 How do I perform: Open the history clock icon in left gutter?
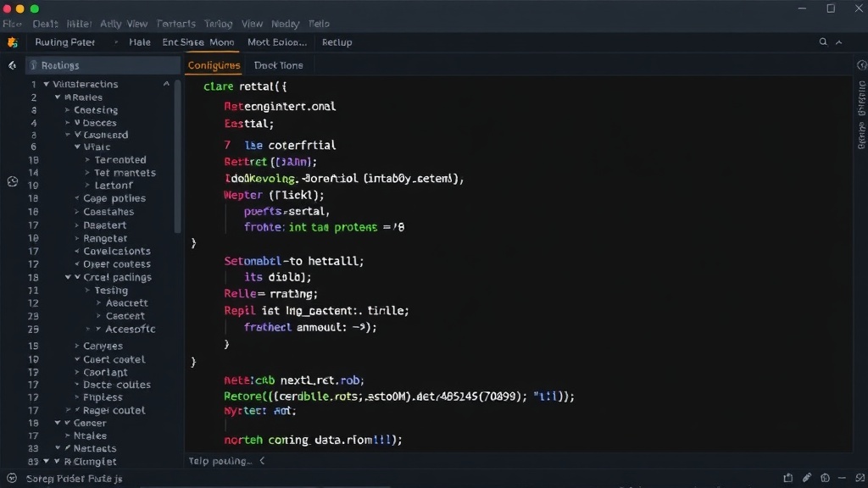click(x=12, y=181)
